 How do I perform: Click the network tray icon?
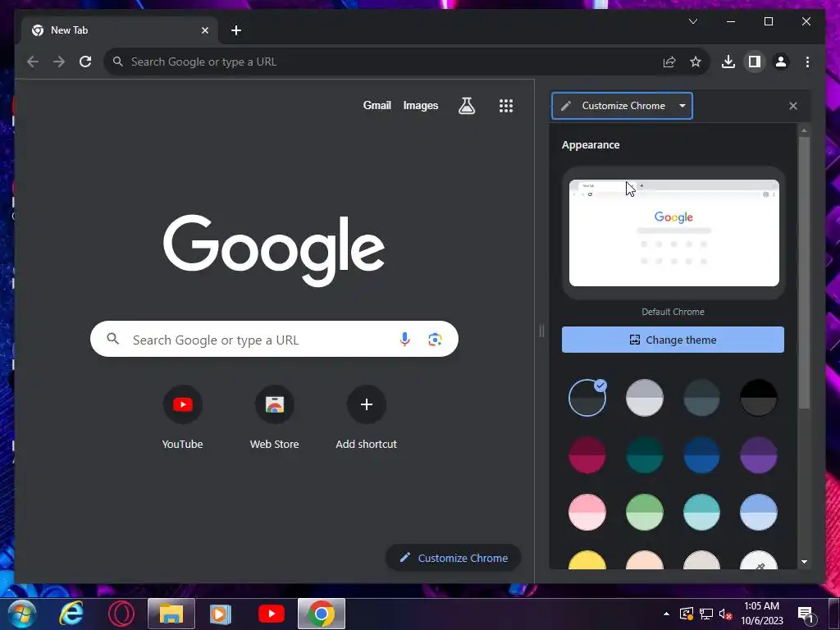(706, 614)
